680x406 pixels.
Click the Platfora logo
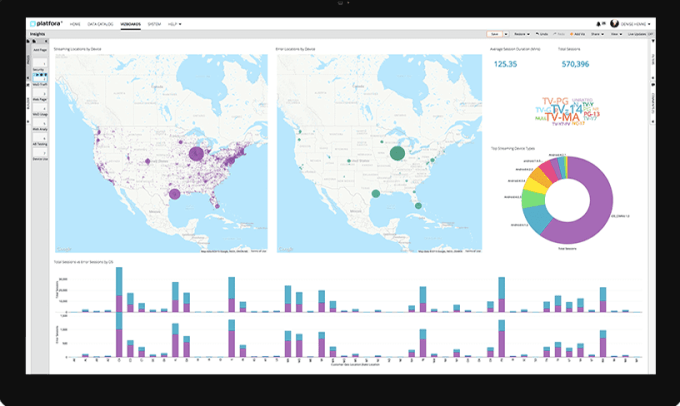[46, 23]
